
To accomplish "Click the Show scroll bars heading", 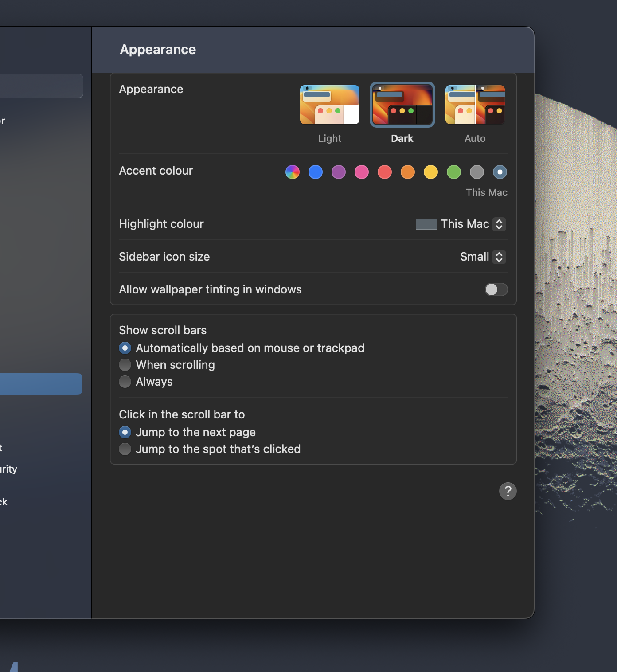I will pyautogui.click(x=163, y=330).
